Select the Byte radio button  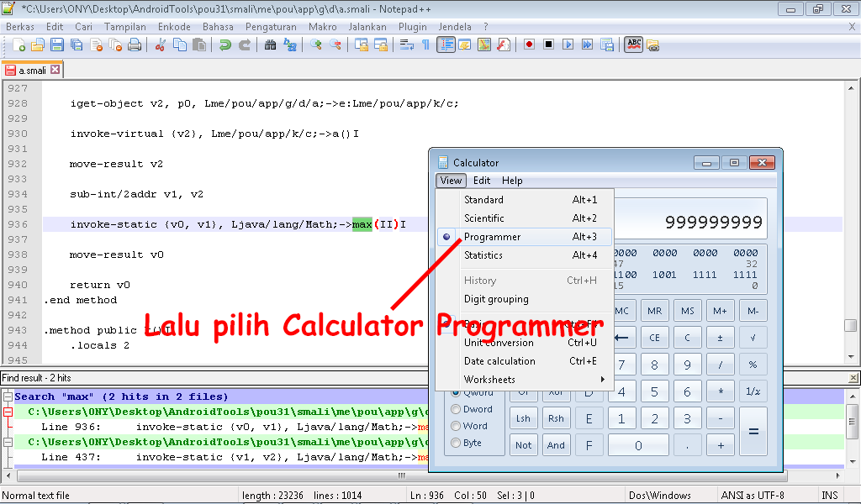455,443
